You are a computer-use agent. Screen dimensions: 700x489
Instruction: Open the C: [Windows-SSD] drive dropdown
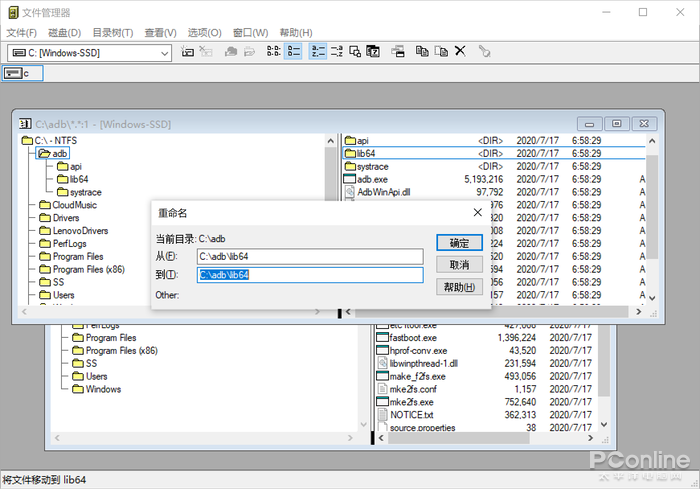[x=164, y=52]
